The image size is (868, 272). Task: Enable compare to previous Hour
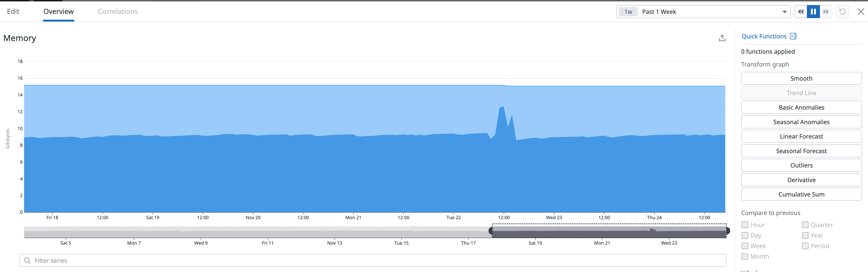[745, 225]
